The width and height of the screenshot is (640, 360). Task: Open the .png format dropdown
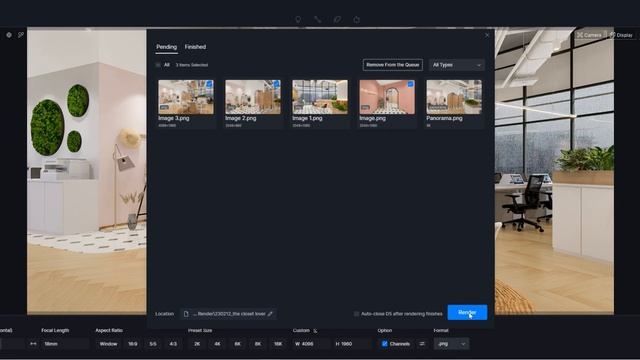click(451, 344)
